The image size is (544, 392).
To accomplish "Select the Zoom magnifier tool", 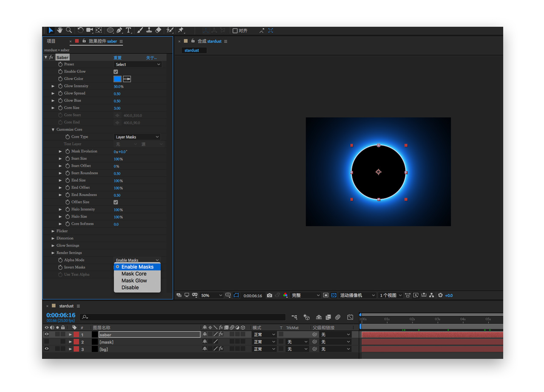I will pos(68,30).
